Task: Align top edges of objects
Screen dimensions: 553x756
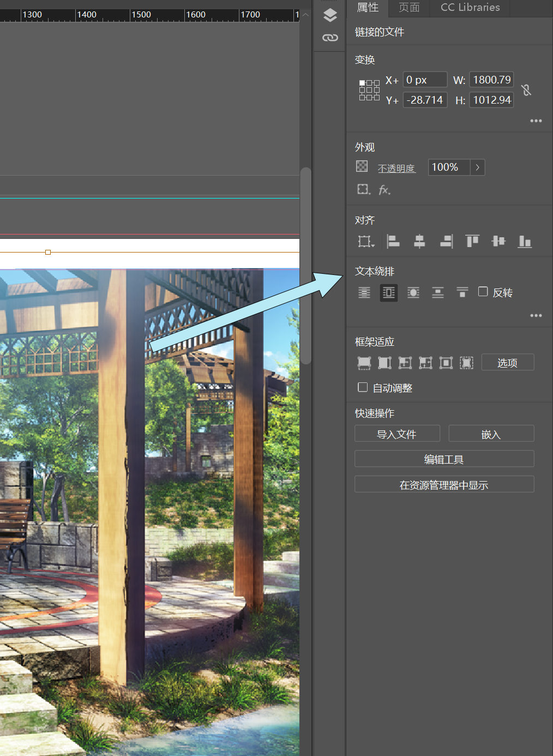Action: [472, 241]
